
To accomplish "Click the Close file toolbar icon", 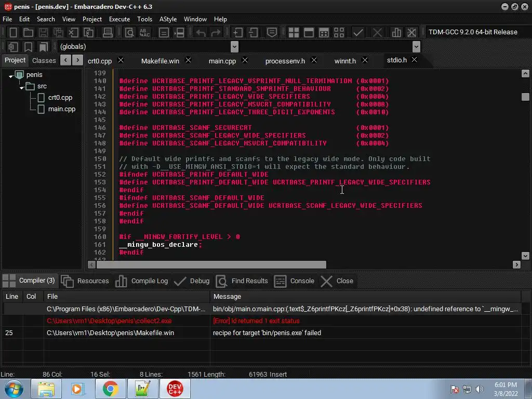I will point(73,33).
